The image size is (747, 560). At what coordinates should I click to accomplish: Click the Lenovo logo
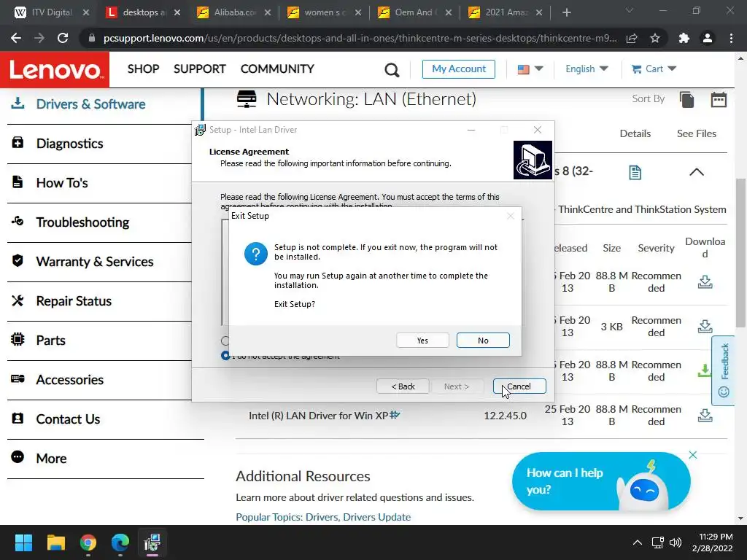pos(55,69)
